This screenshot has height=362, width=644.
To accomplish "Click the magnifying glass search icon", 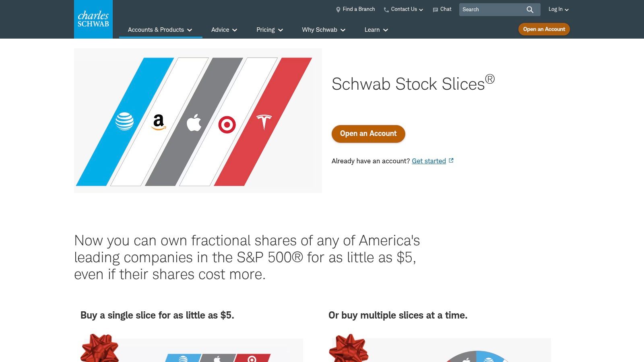I will pos(531,9).
